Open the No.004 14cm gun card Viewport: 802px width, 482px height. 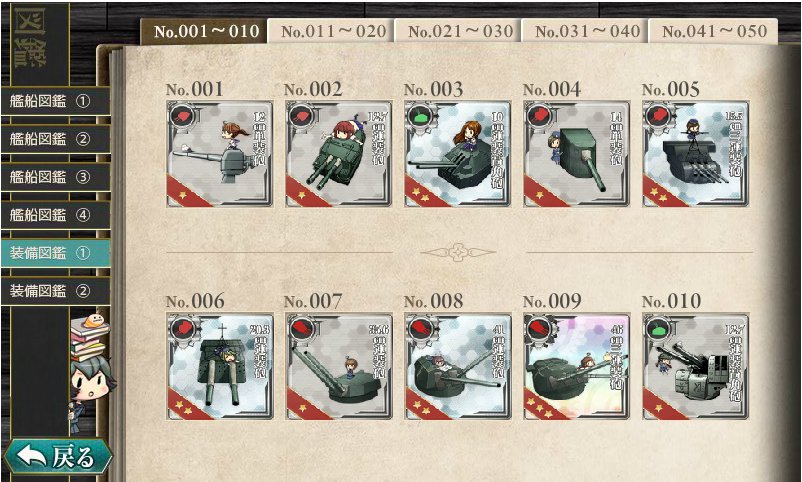click(x=576, y=154)
